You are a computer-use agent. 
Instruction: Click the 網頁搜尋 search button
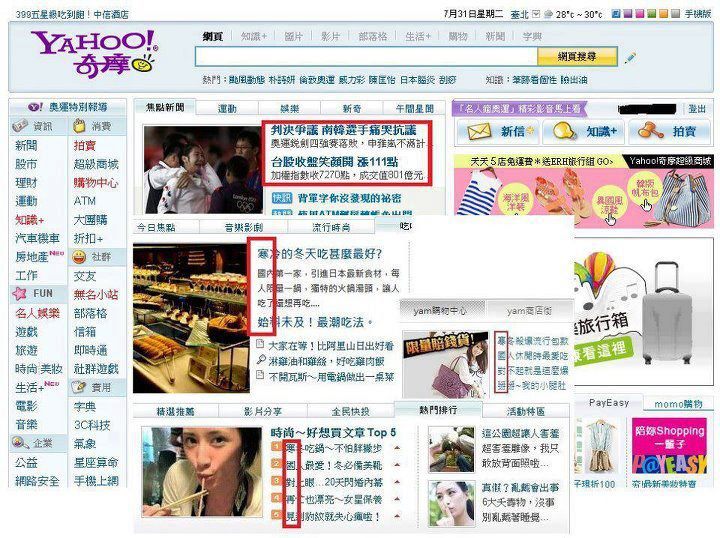coord(577,57)
